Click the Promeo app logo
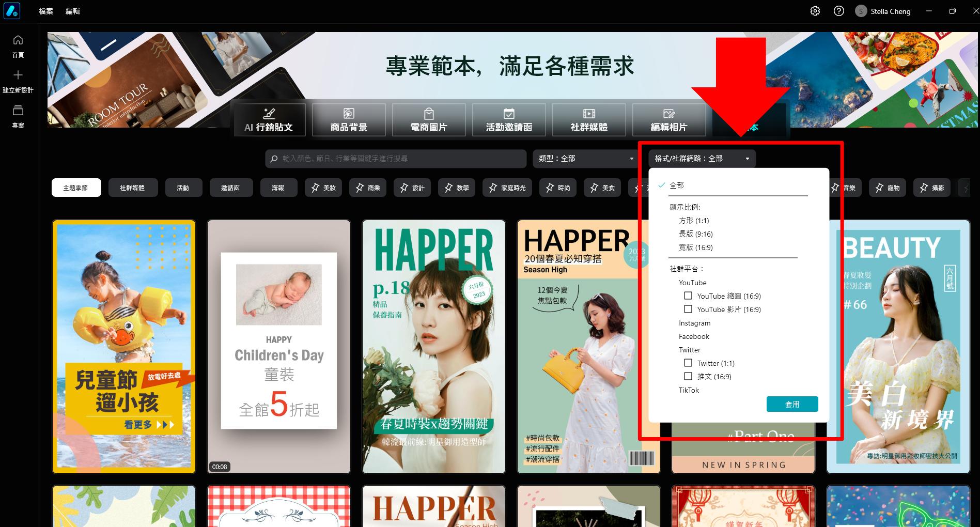This screenshot has width=980, height=527. point(12,11)
